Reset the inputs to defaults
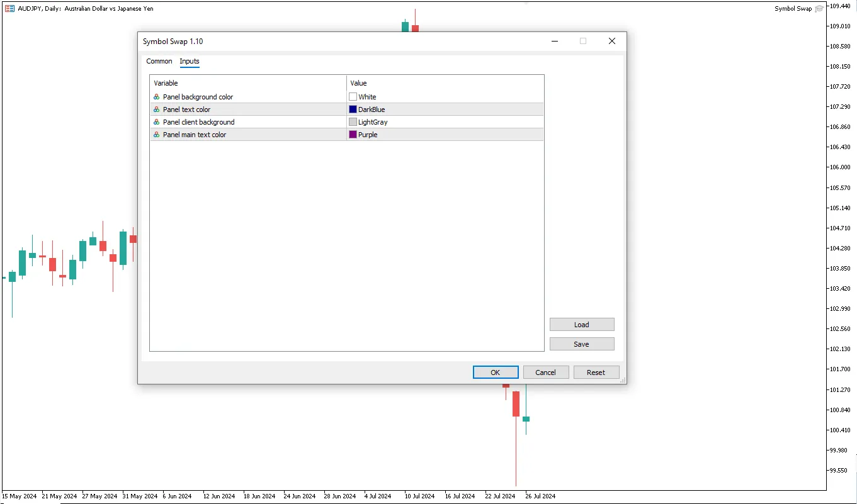 596,372
